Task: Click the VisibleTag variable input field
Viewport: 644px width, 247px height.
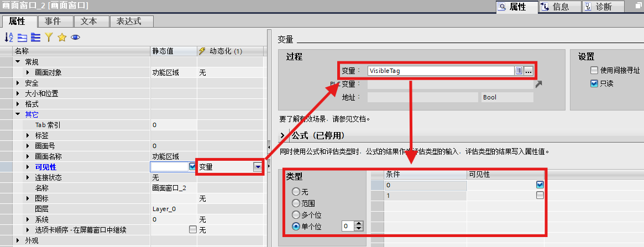Action: point(440,71)
